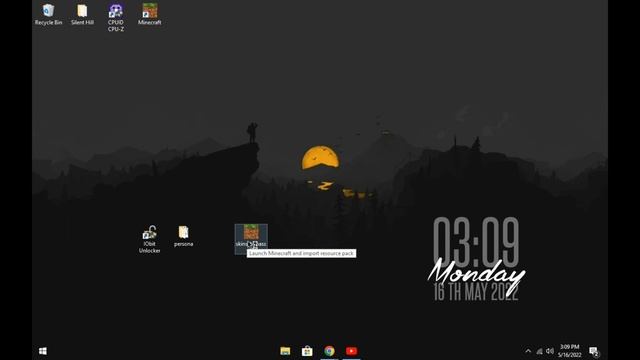Click the Monday date widget text
Image resolution: width=640 pixels, height=360 pixels.
point(476,276)
